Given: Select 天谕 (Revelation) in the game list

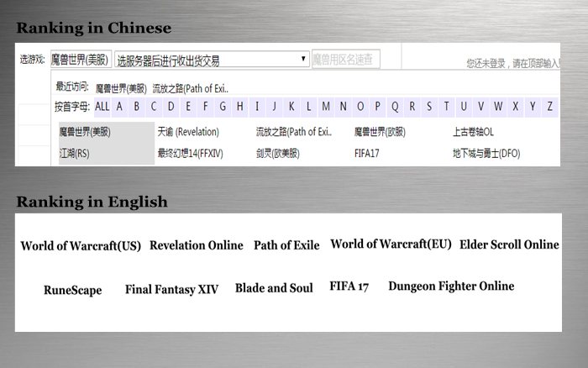Looking at the screenshot, I should click(188, 132).
